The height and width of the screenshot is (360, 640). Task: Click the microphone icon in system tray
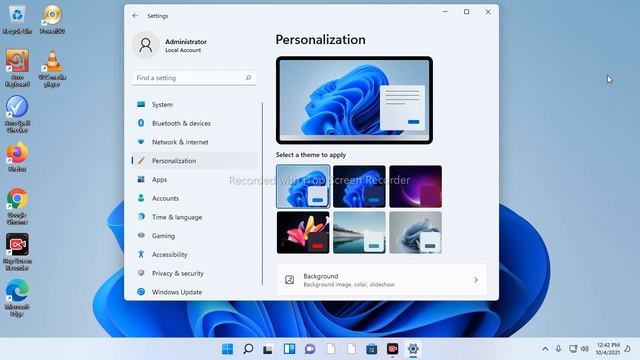tap(558, 349)
